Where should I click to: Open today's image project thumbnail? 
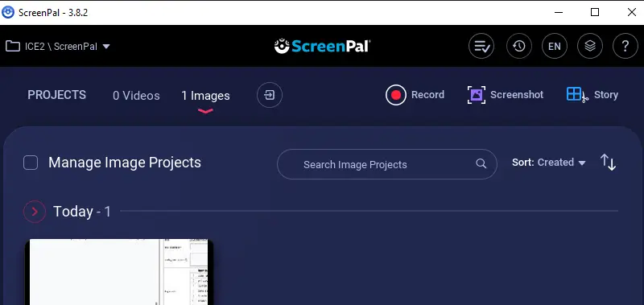(119, 272)
